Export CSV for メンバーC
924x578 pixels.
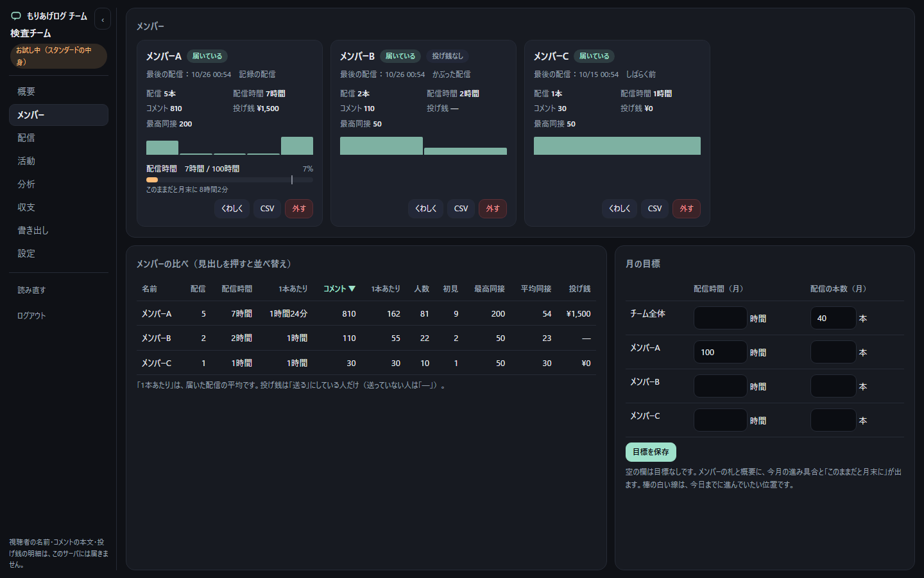point(655,209)
